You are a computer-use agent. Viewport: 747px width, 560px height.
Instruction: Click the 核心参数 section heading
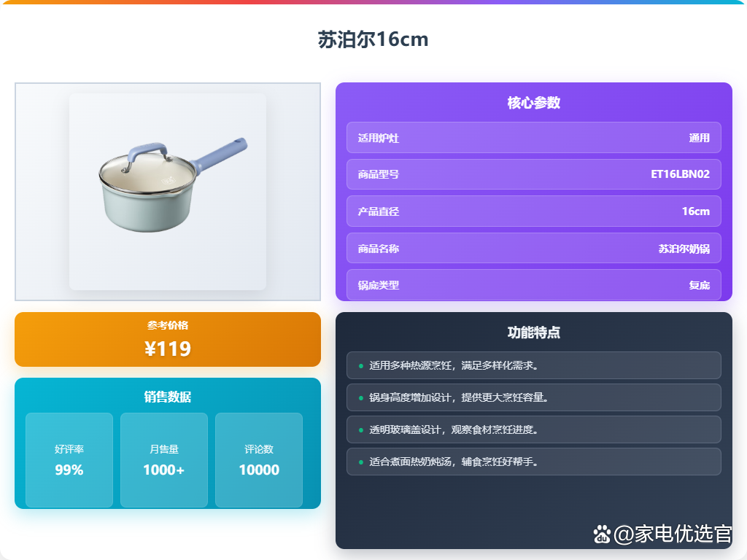coord(533,102)
